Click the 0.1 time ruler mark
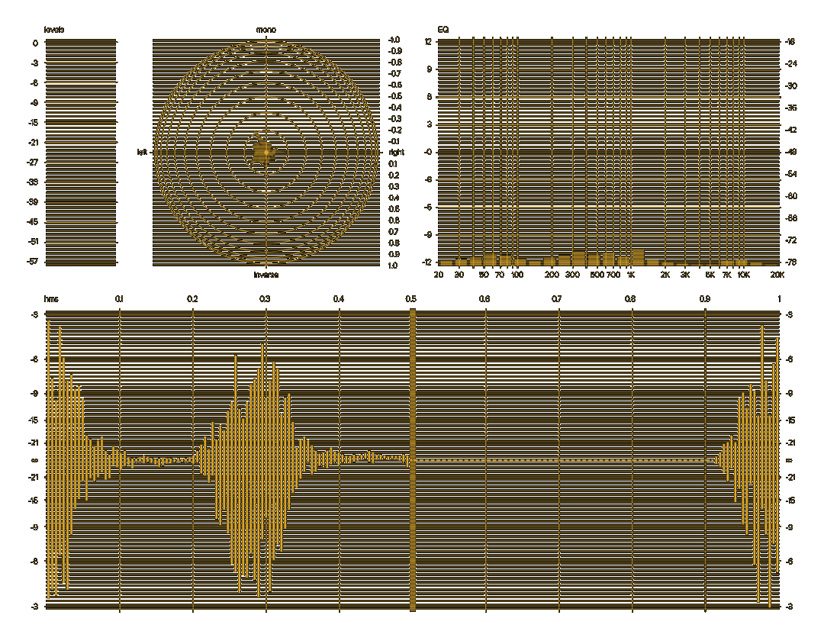 [x=119, y=299]
